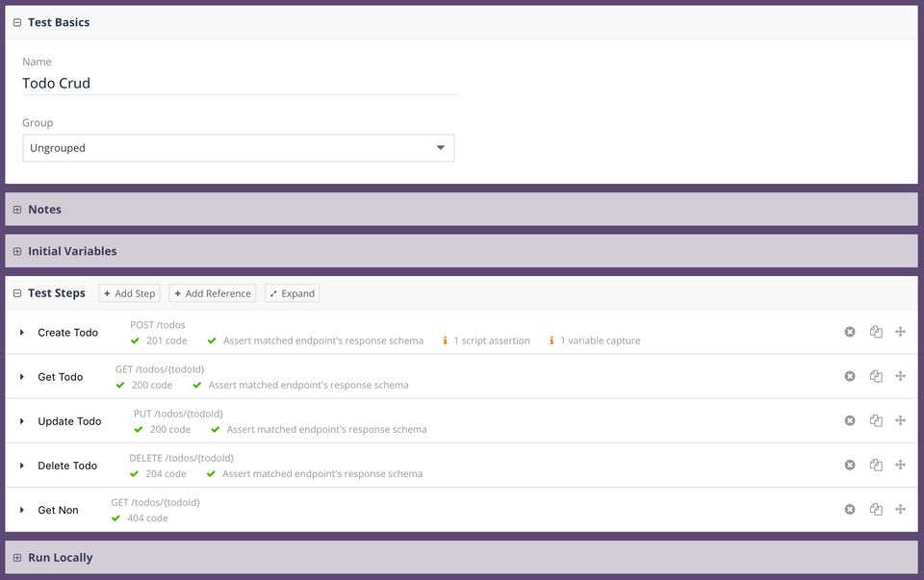Expand the Initial Variables section
This screenshot has height=580, width=924.
17,251
